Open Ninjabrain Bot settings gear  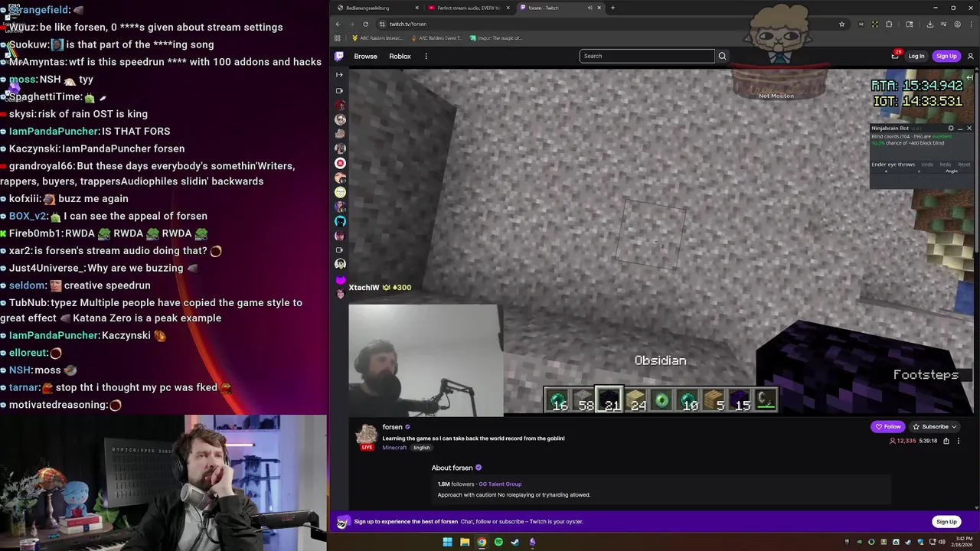[x=951, y=128]
